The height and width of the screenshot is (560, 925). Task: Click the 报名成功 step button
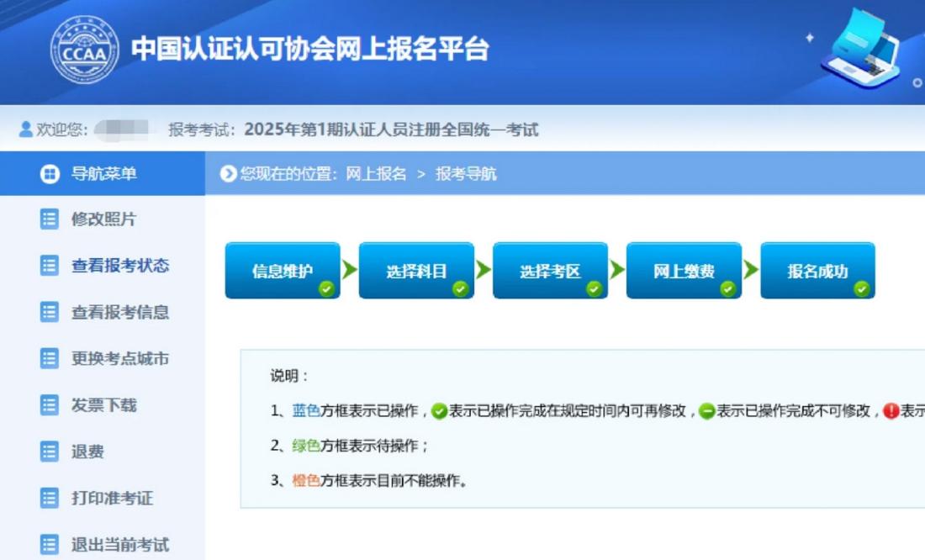[817, 271]
